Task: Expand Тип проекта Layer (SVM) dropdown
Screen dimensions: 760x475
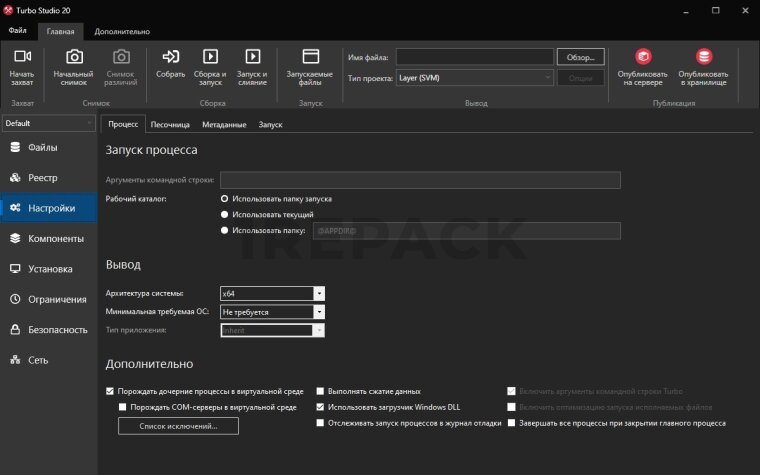Action: click(547, 76)
